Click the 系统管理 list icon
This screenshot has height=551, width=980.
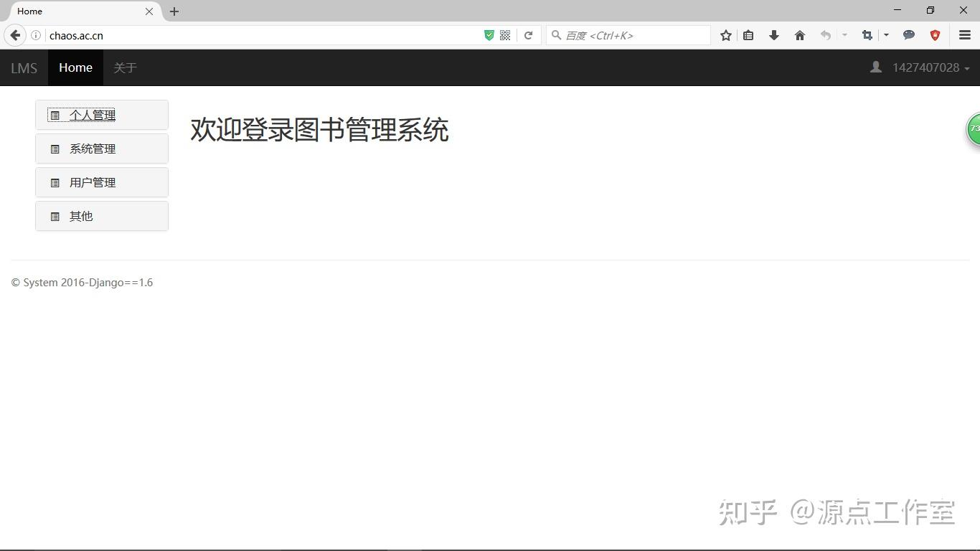[56, 149]
